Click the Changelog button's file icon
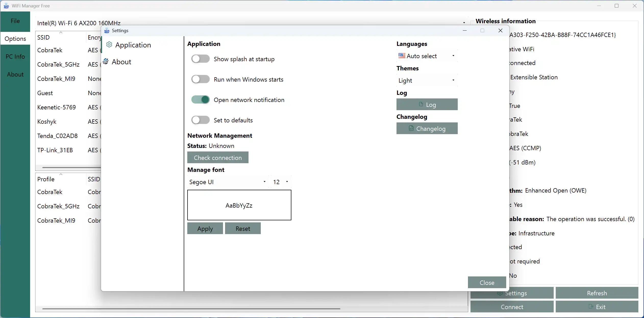The image size is (644, 318). click(x=411, y=128)
